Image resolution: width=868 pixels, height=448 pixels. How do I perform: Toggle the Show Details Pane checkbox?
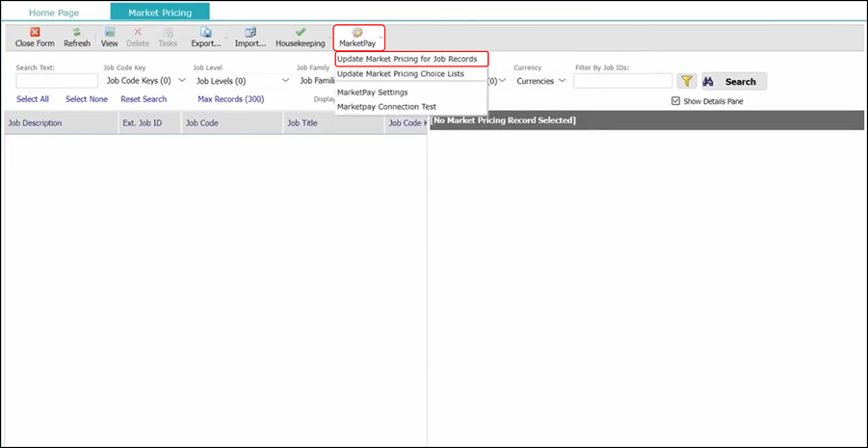click(x=676, y=101)
